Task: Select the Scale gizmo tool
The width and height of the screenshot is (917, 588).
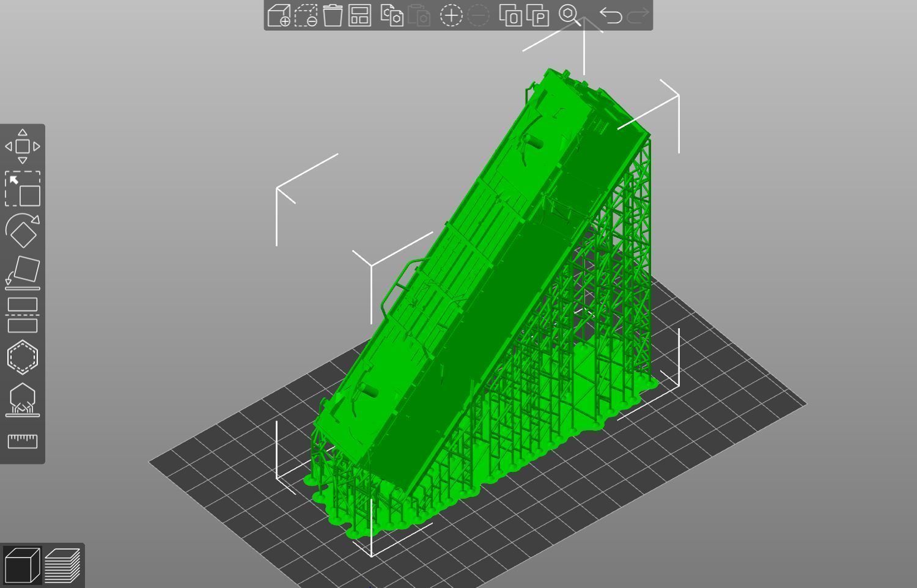Action: click(23, 188)
